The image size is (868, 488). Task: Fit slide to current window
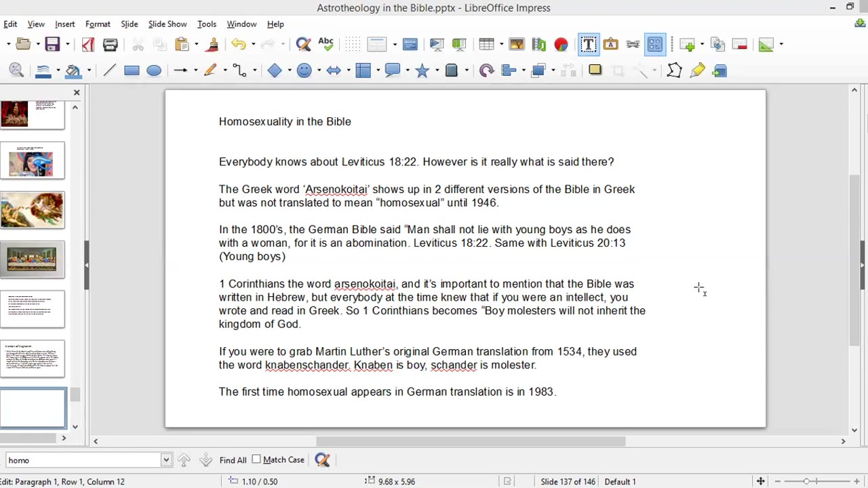(x=760, y=481)
